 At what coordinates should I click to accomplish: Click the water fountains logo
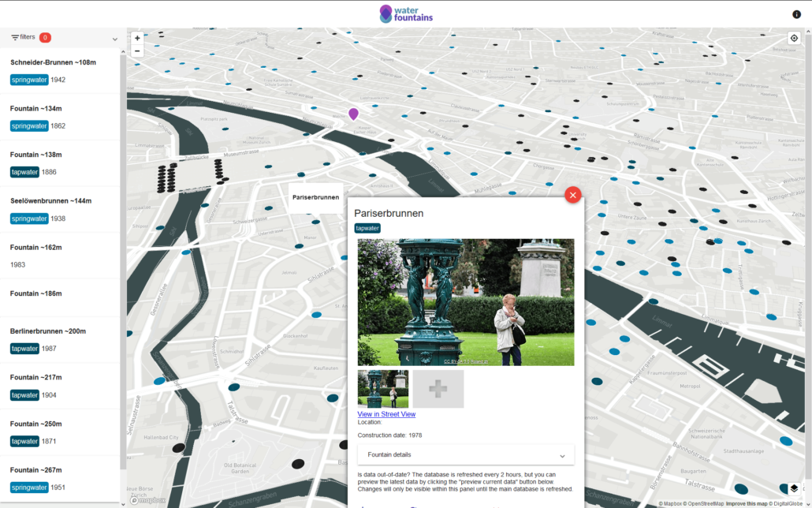click(406, 14)
